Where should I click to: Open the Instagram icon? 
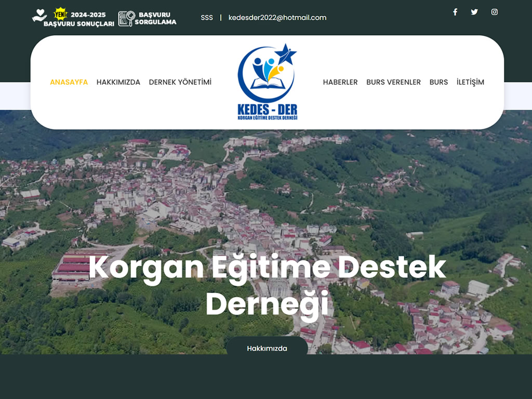[495, 12]
